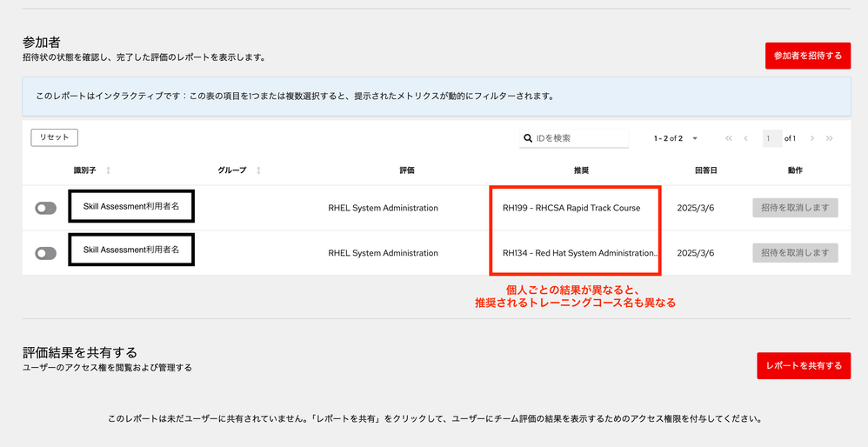Go to previous page arrow
This screenshot has height=447, width=868.
pyautogui.click(x=745, y=138)
